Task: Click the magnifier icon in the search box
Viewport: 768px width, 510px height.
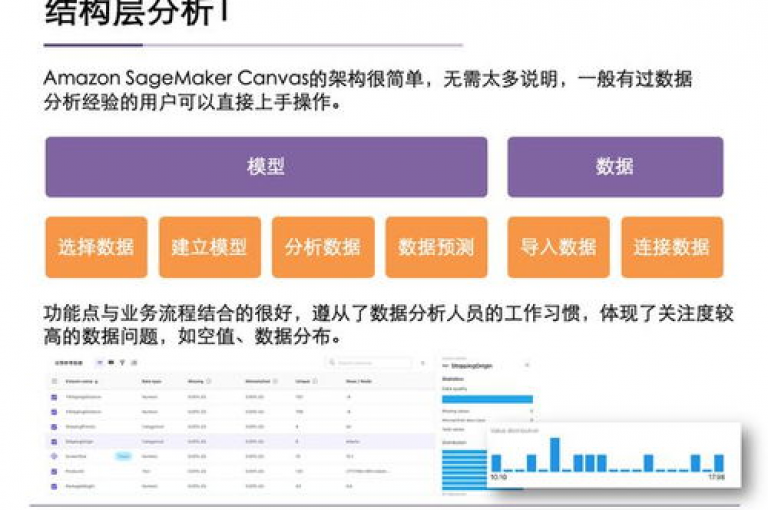Action: click(x=332, y=363)
